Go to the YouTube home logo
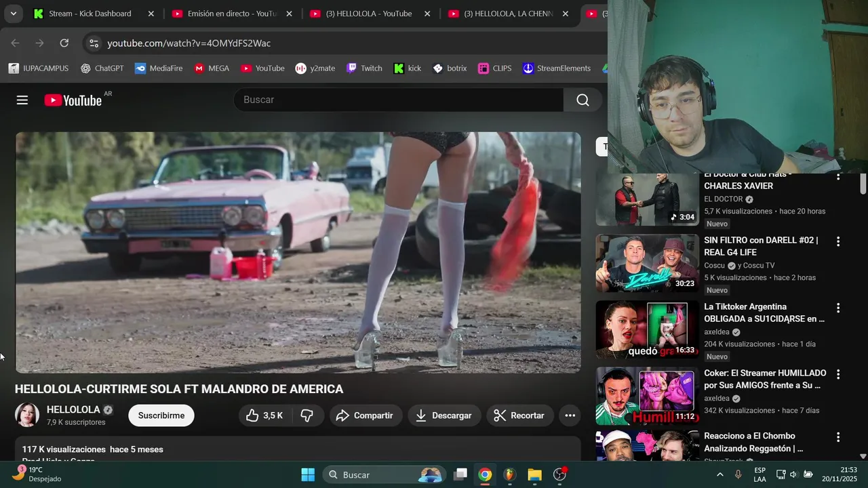 coord(73,100)
